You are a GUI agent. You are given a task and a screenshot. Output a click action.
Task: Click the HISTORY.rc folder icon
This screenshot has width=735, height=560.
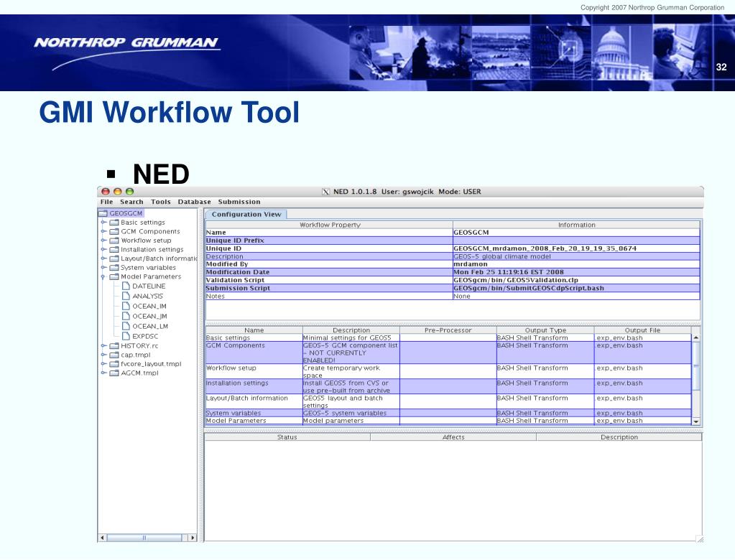tap(114, 345)
